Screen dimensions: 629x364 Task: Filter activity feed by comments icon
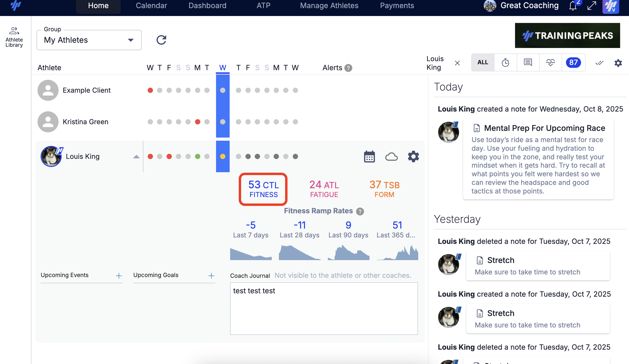(x=528, y=63)
